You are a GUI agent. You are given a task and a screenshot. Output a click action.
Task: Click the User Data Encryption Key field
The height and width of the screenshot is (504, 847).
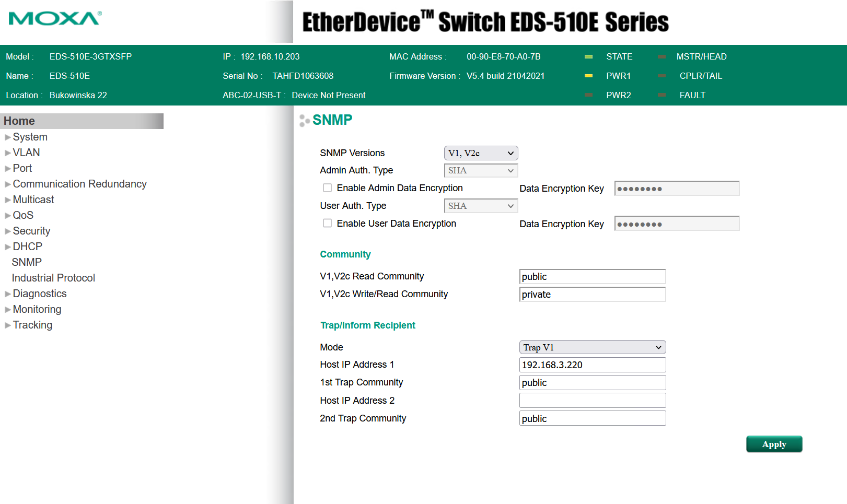coord(677,224)
